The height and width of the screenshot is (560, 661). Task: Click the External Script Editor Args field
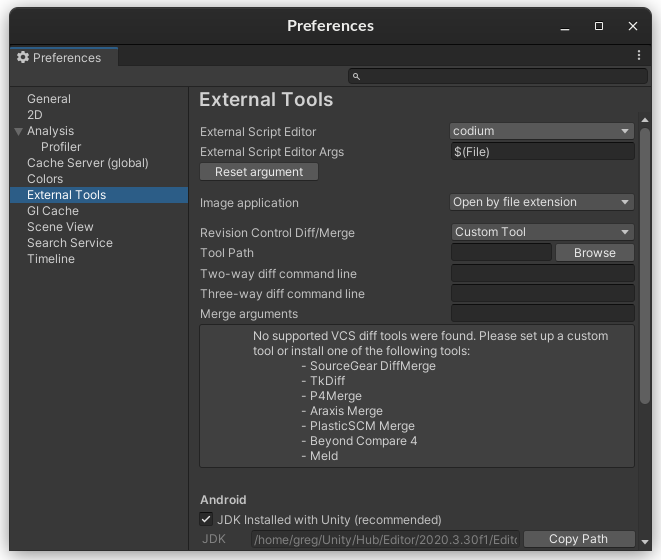(542, 152)
